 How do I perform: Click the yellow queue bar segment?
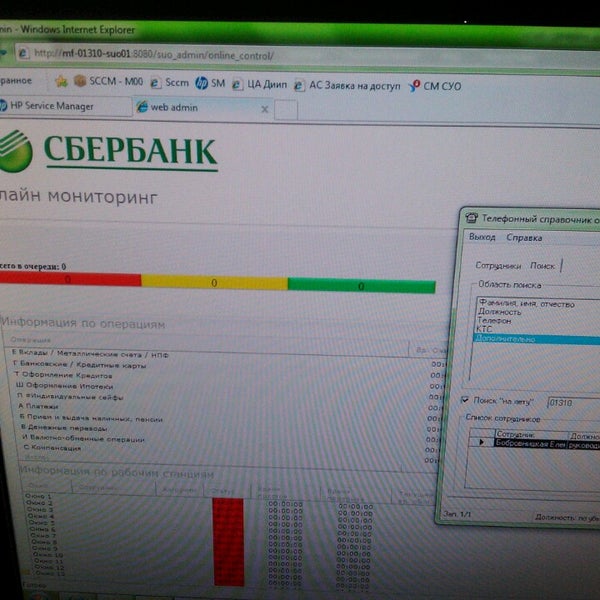pyautogui.click(x=214, y=282)
